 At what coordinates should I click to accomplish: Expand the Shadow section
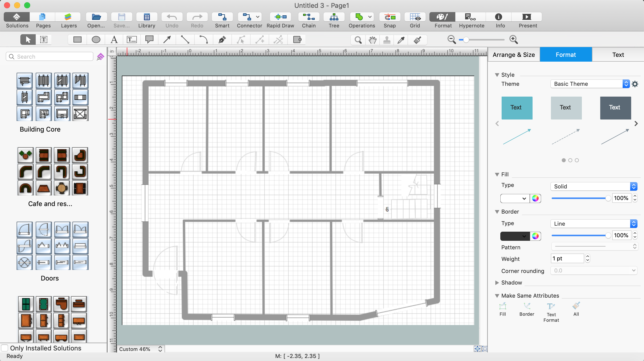click(x=499, y=283)
